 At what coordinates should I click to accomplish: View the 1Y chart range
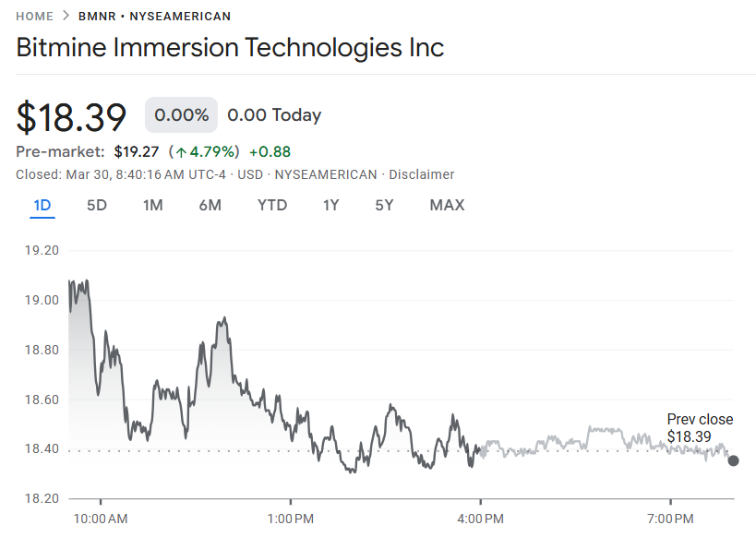click(x=331, y=205)
